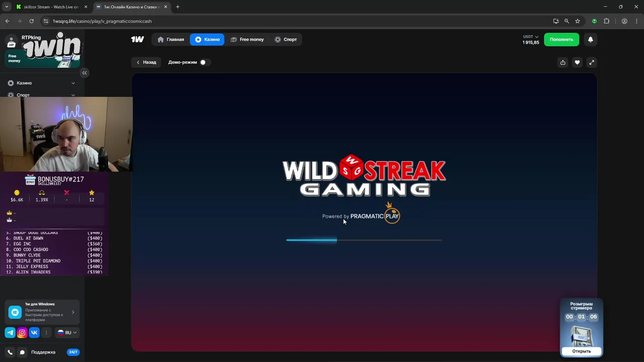Click the Пополнить deposit button
Screen dimensions: 644x362
point(561,39)
